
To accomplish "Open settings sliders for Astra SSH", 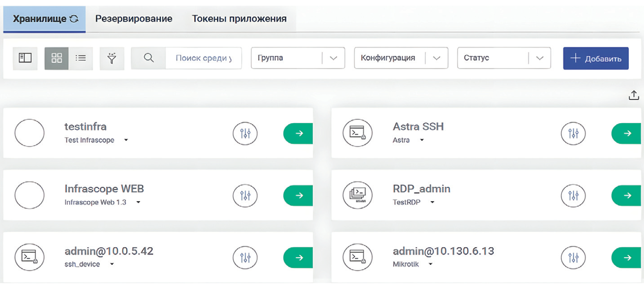I will pyautogui.click(x=573, y=133).
